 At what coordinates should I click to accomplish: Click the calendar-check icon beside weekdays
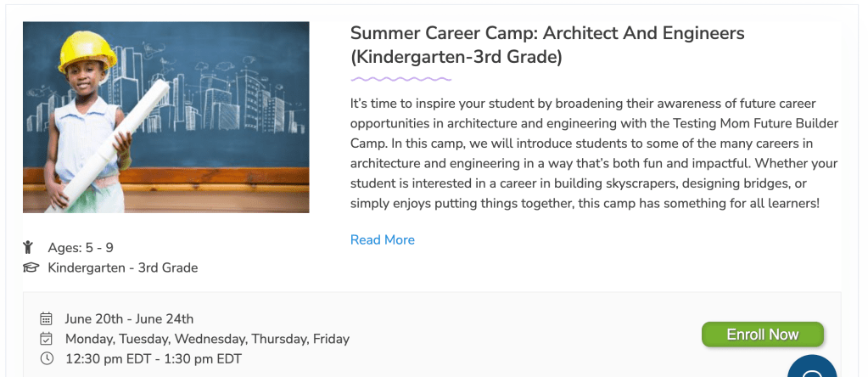[47, 339]
